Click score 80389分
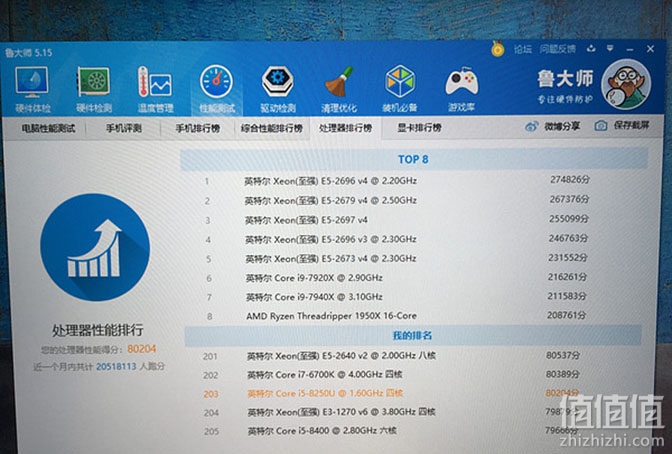 (563, 374)
